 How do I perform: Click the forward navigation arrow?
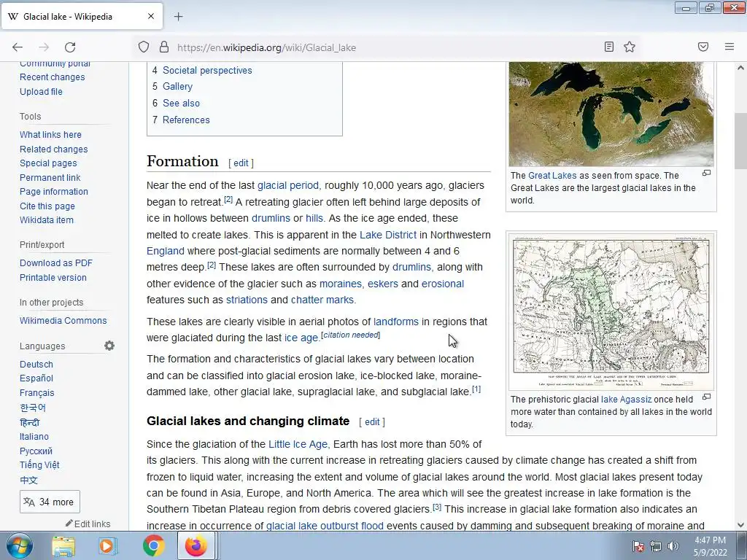(44, 47)
